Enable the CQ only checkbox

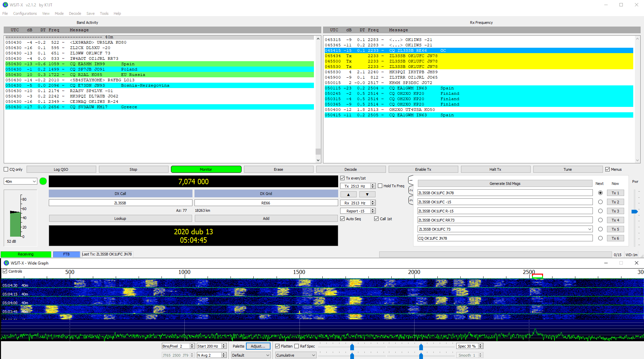coord(6,169)
